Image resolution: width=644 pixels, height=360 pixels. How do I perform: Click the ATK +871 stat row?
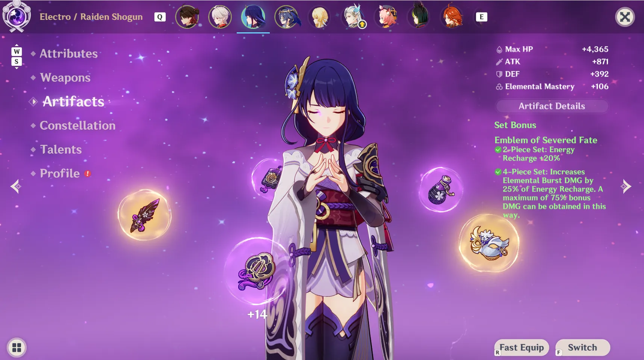coord(552,62)
